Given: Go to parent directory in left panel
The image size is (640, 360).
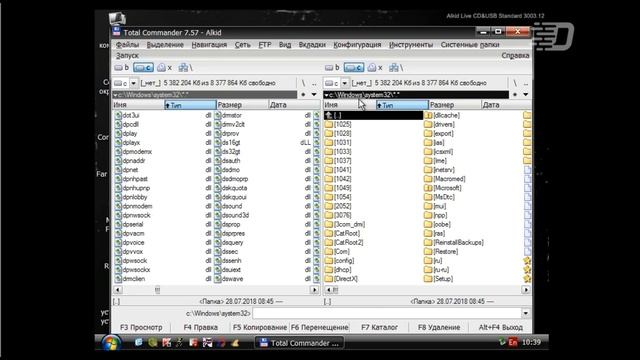Looking at the screenshot, I should tap(314, 83).
